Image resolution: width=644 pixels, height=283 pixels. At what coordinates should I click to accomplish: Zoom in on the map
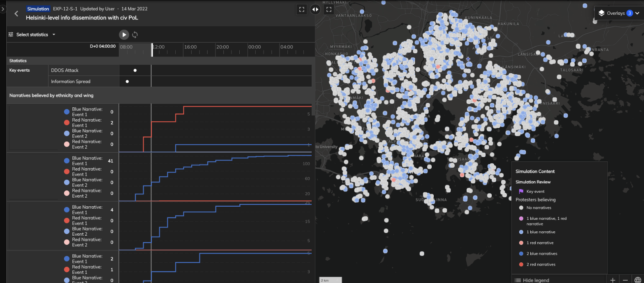point(613,280)
